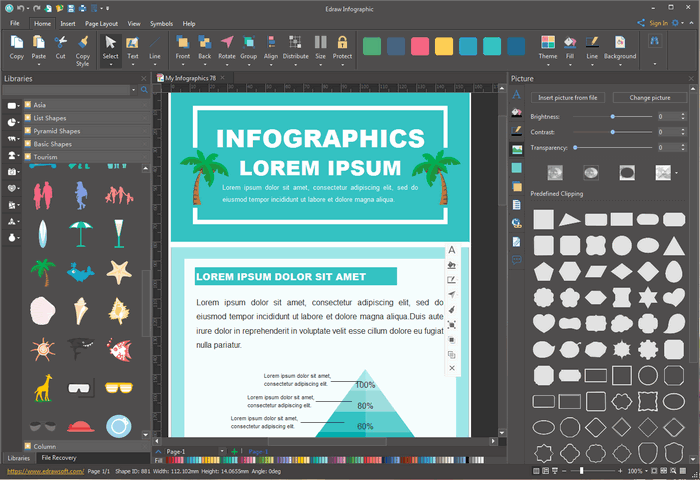The width and height of the screenshot is (700, 480).
Task: Open the Theme dropdown
Action: 548,46
